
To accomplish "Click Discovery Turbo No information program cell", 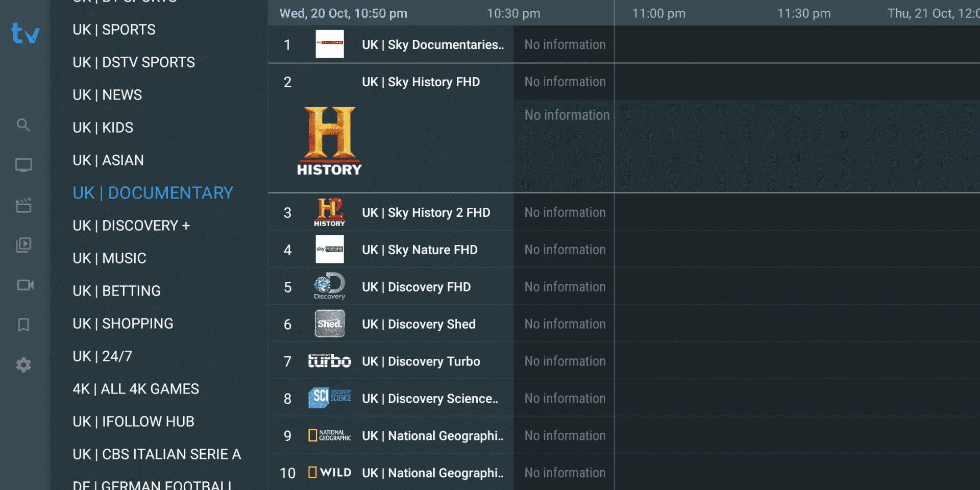I will coord(564,361).
